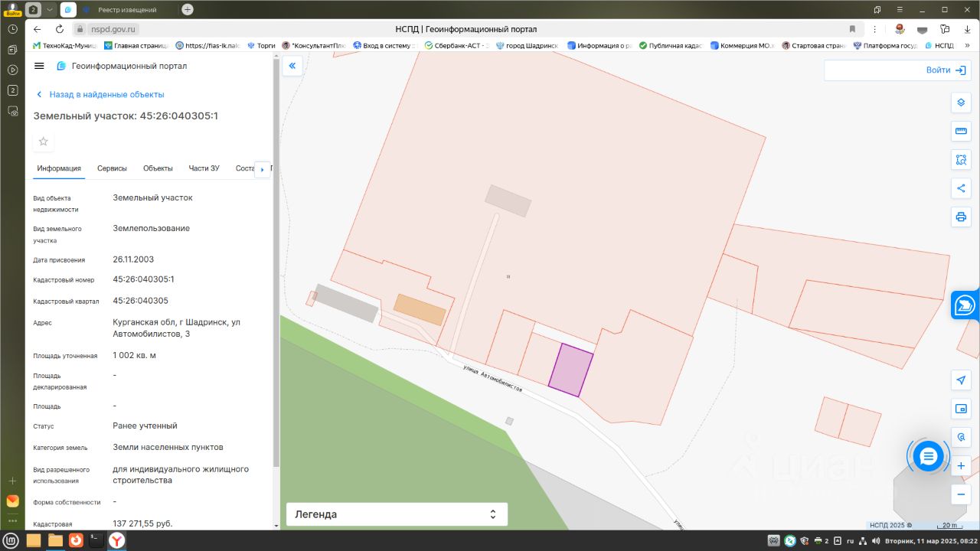Select the highlighted purple land parcel
This screenshot has height=551, width=980.
pos(571,370)
